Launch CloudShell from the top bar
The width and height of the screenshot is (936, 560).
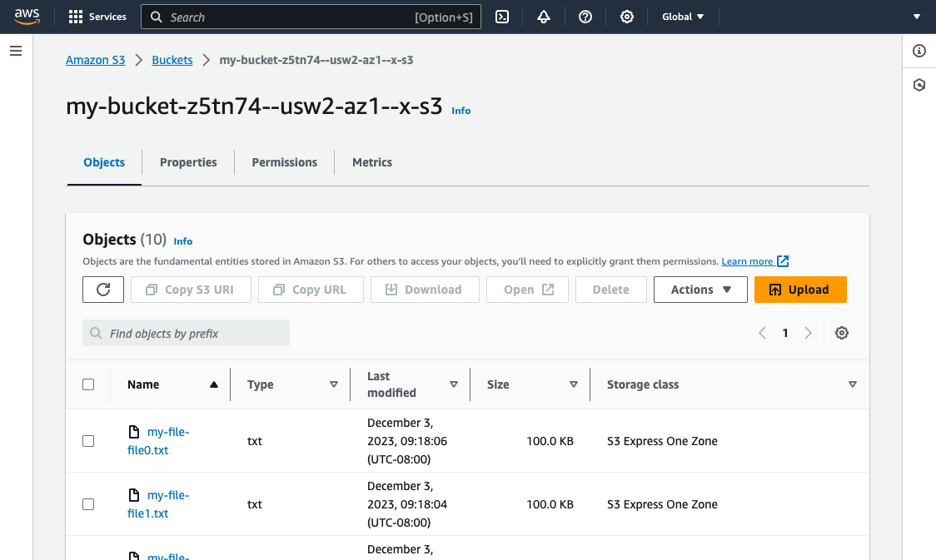click(x=502, y=17)
